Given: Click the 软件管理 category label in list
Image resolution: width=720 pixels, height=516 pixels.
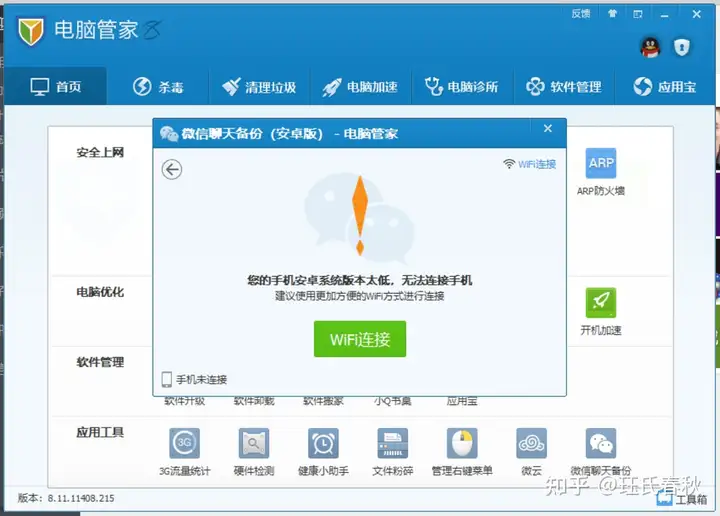Looking at the screenshot, I should pos(100,362).
